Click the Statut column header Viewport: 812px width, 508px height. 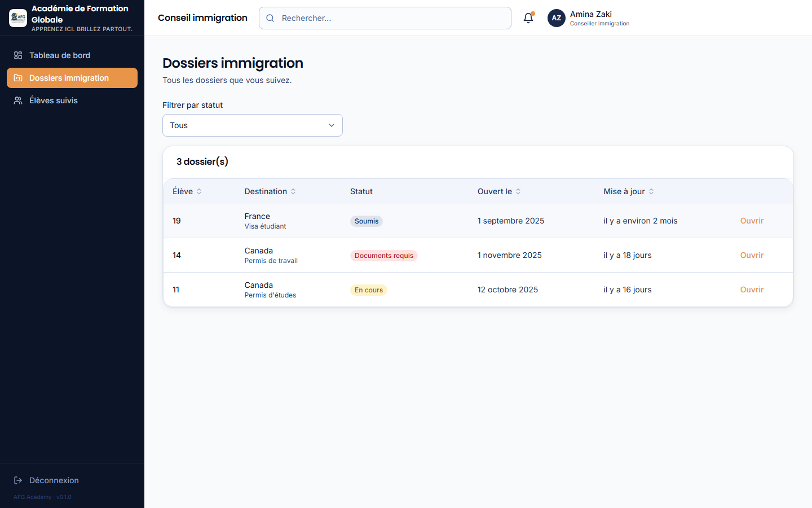[x=361, y=191]
